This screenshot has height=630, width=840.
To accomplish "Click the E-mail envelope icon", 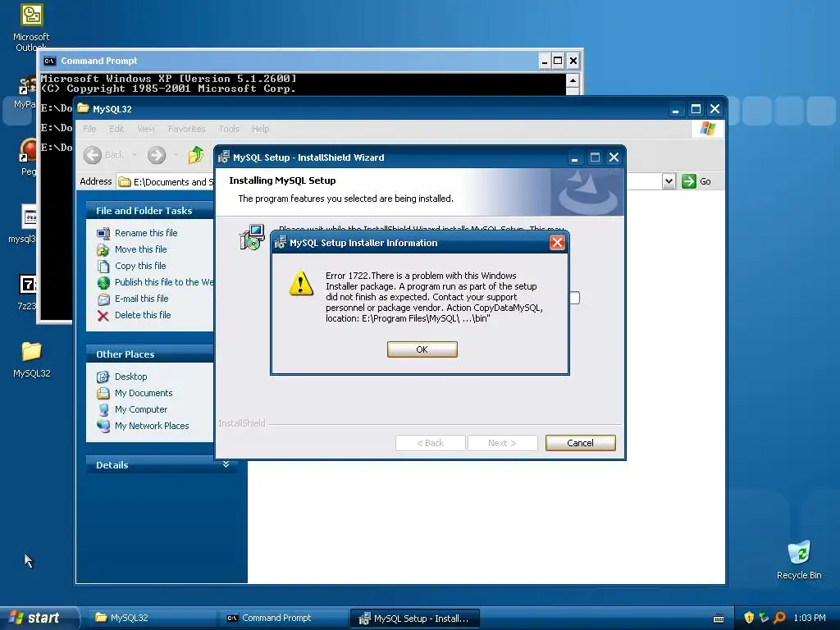I will pos(103,299).
